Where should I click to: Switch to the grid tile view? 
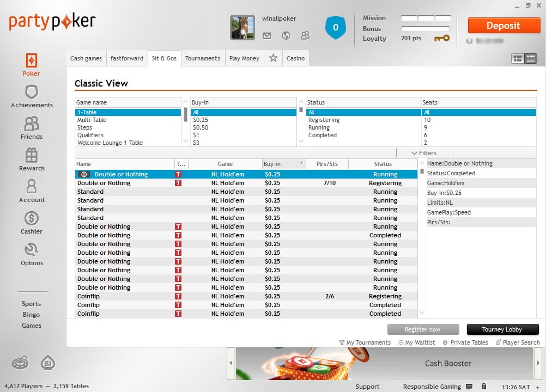(518, 58)
